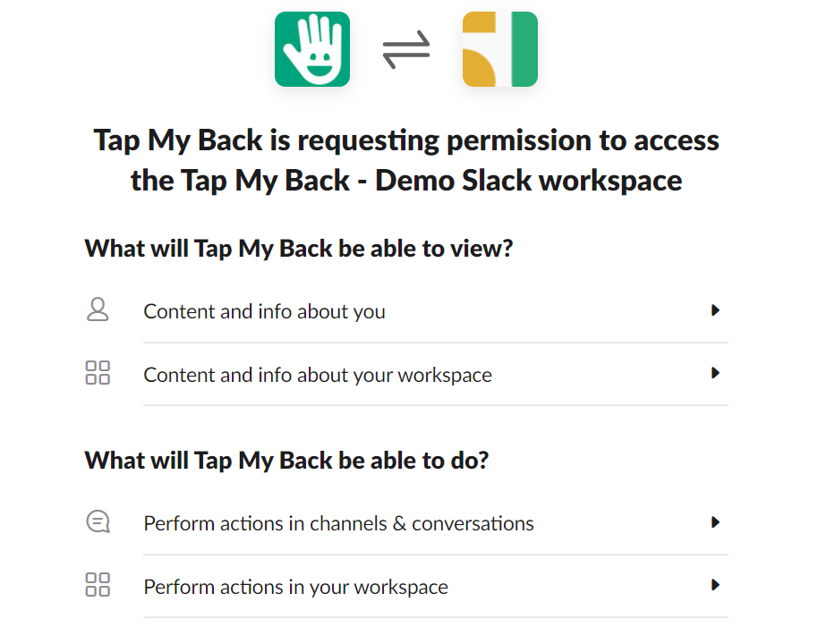
Task: Click the Tap My Back hand logo
Action: tap(312, 49)
